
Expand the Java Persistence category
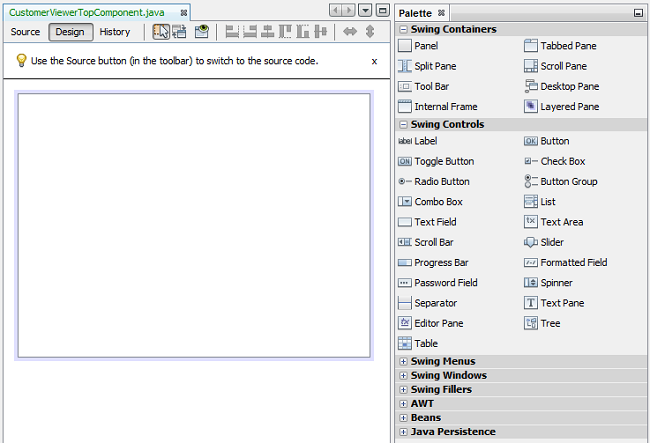coord(452,432)
